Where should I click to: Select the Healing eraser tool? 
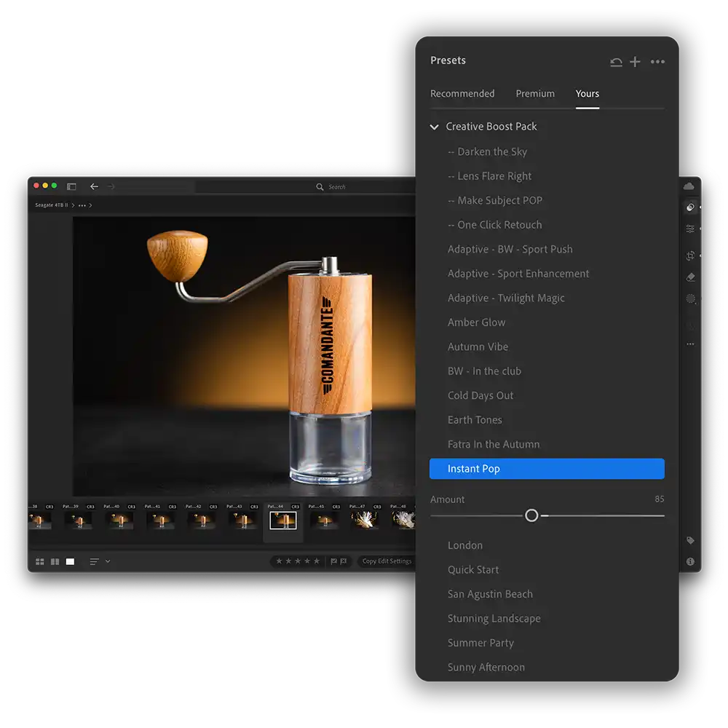(x=690, y=277)
